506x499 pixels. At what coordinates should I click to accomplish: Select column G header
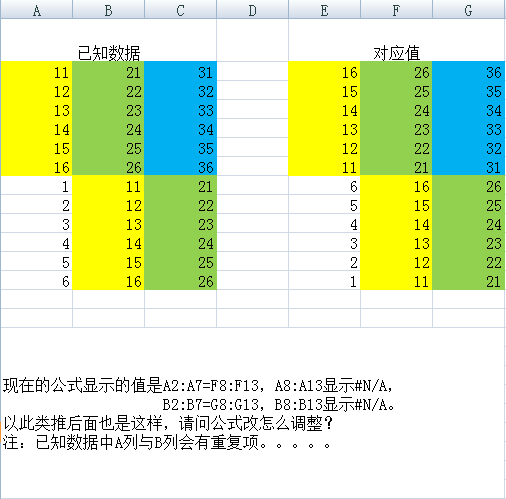pyautogui.click(x=468, y=10)
